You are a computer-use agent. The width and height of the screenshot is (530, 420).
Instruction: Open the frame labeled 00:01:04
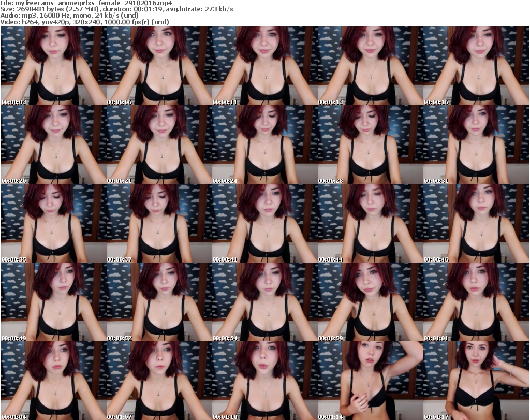point(53,381)
